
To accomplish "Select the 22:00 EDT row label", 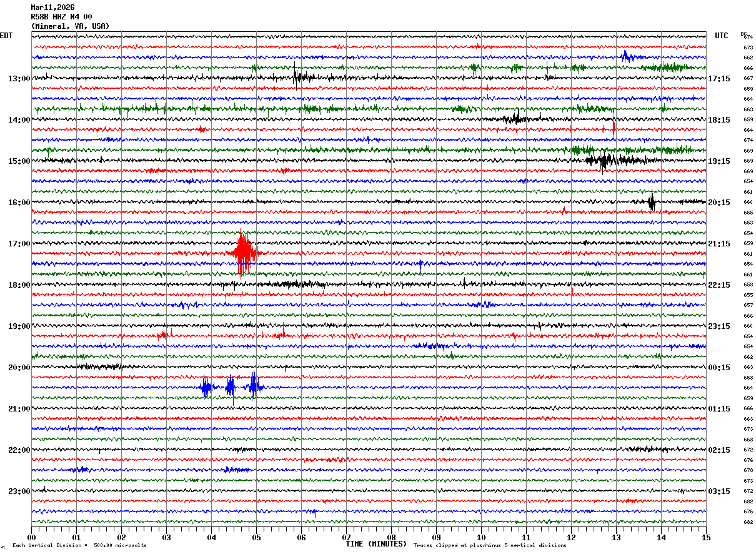I will coord(19,450).
